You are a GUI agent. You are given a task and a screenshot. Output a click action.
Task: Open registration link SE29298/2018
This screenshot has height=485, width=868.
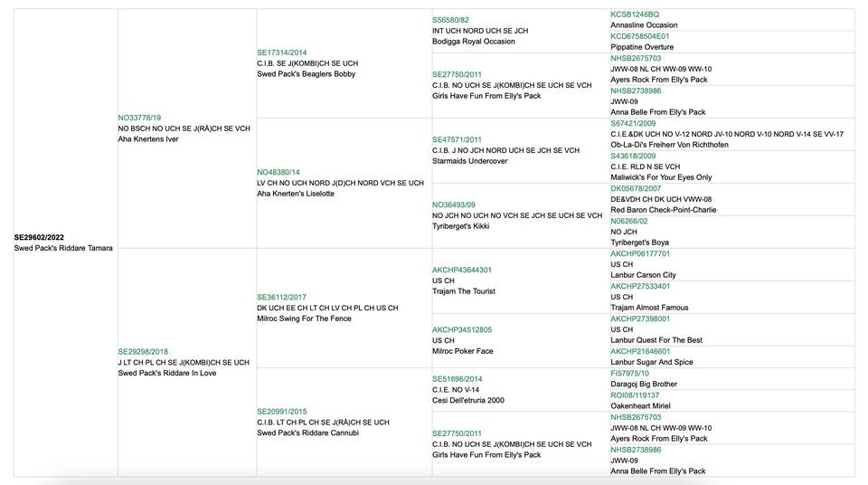click(x=143, y=351)
